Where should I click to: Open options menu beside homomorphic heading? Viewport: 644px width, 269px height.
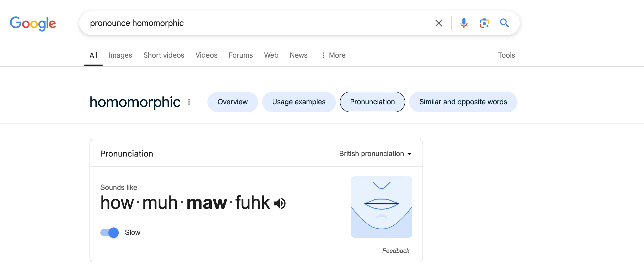tap(189, 102)
